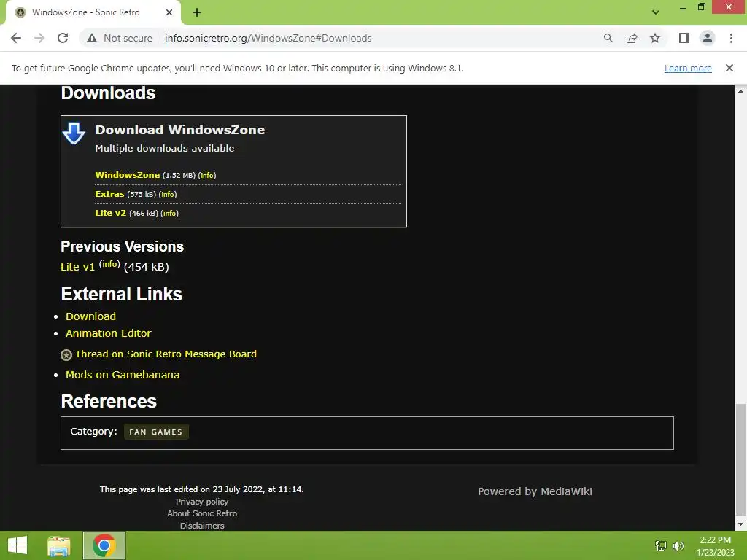Open the Chrome side panel

click(684, 38)
